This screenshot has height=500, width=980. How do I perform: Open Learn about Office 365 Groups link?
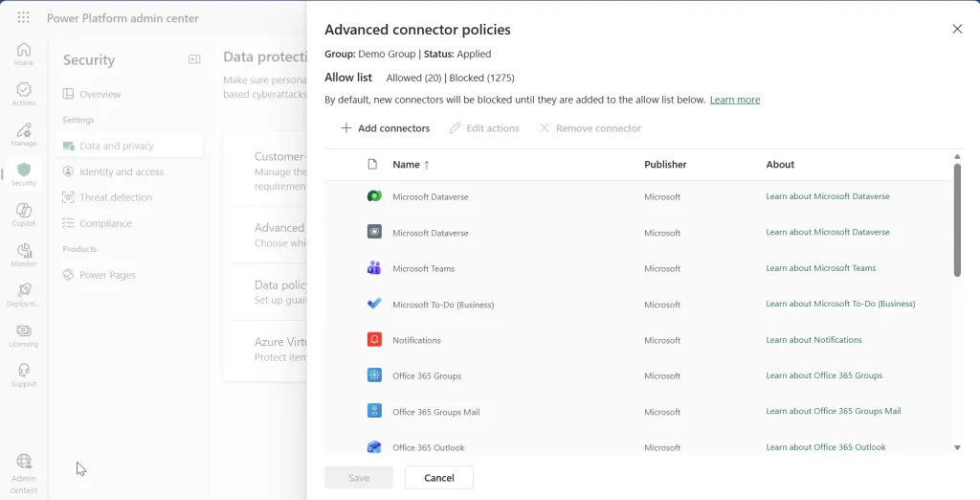click(824, 375)
